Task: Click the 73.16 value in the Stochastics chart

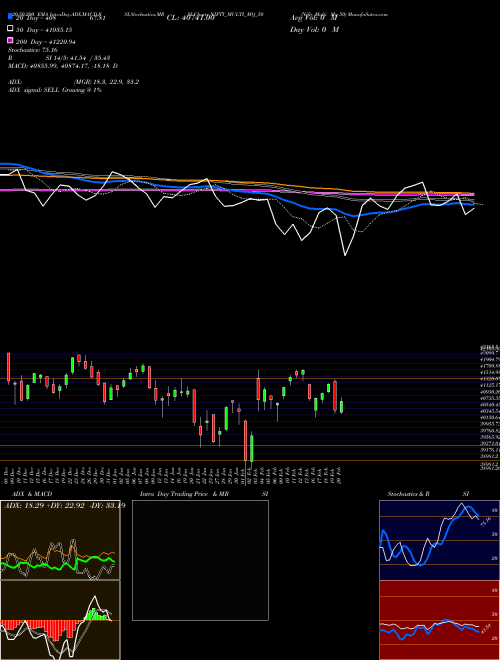Action: click(x=486, y=522)
